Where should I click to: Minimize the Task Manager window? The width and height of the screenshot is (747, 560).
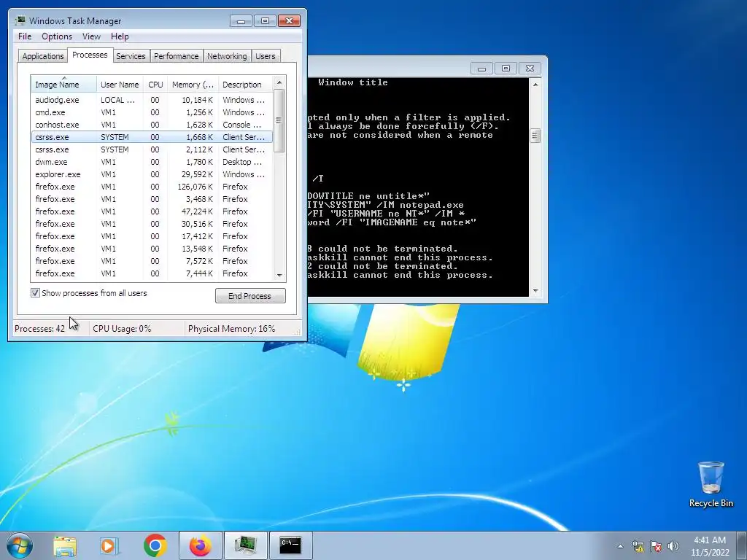(241, 21)
